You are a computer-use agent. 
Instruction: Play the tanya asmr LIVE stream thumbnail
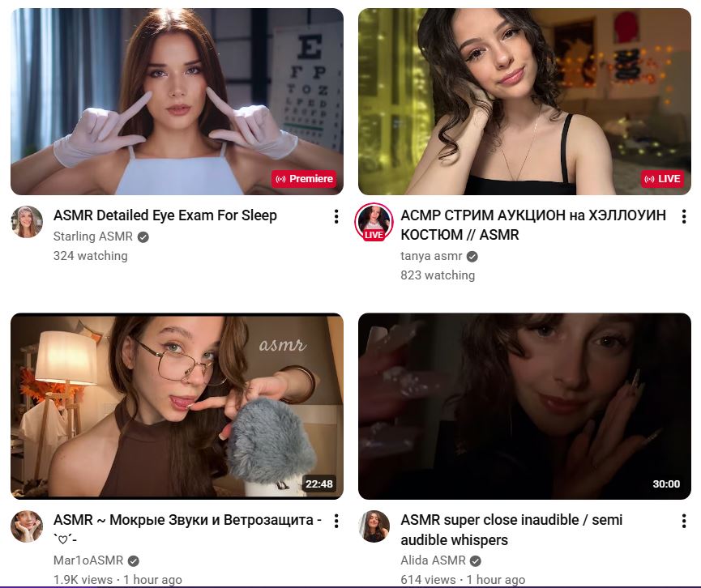pyautogui.click(x=524, y=101)
